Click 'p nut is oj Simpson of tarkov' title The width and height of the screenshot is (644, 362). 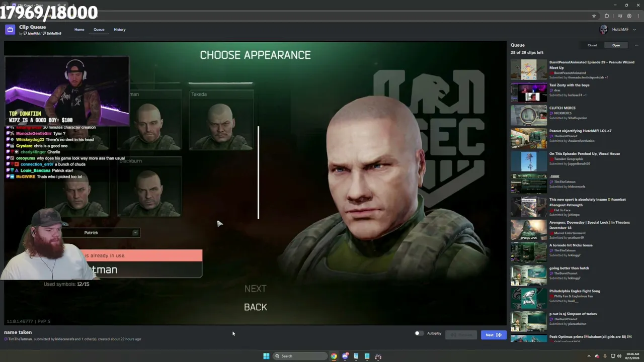(x=573, y=314)
